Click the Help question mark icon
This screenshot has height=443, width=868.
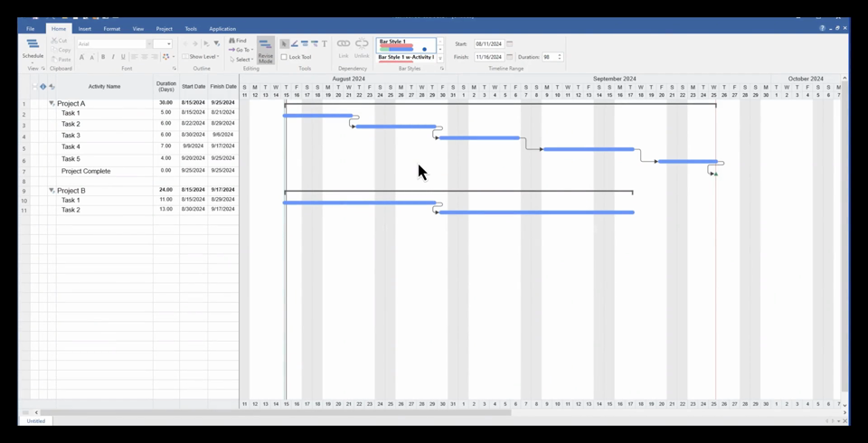pyautogui.click(x=822, y=28)
